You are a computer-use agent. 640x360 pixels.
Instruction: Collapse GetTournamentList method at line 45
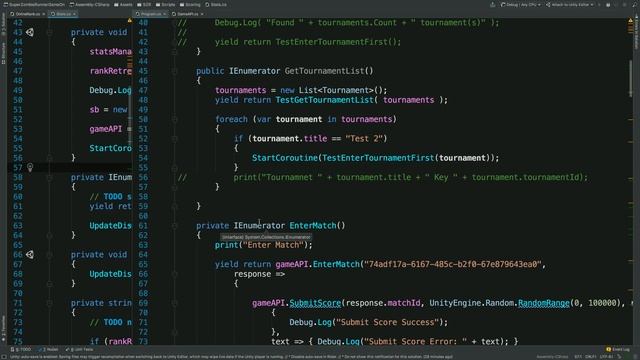(x=174, y=71)
